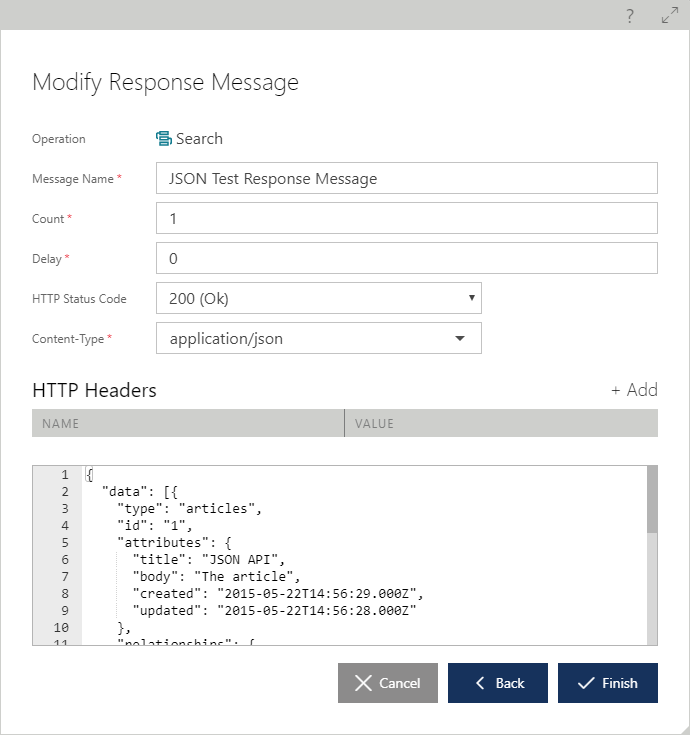Click the NAME column header
Viewport: 690px width, 735px height.
tap(188, 423)
